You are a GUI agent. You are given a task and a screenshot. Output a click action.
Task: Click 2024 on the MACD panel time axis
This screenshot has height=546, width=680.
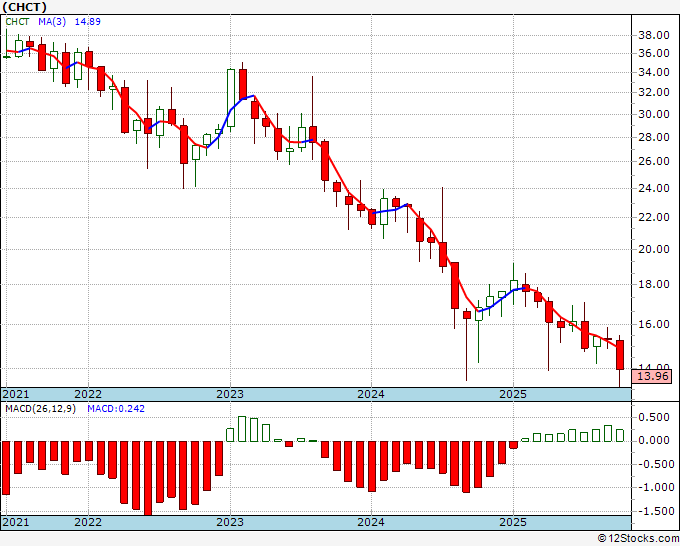(x=371, y=522)
